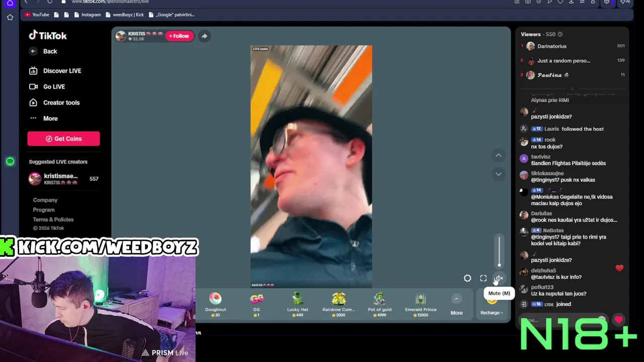Send a heart like on the stream

[x=618, y=320]
